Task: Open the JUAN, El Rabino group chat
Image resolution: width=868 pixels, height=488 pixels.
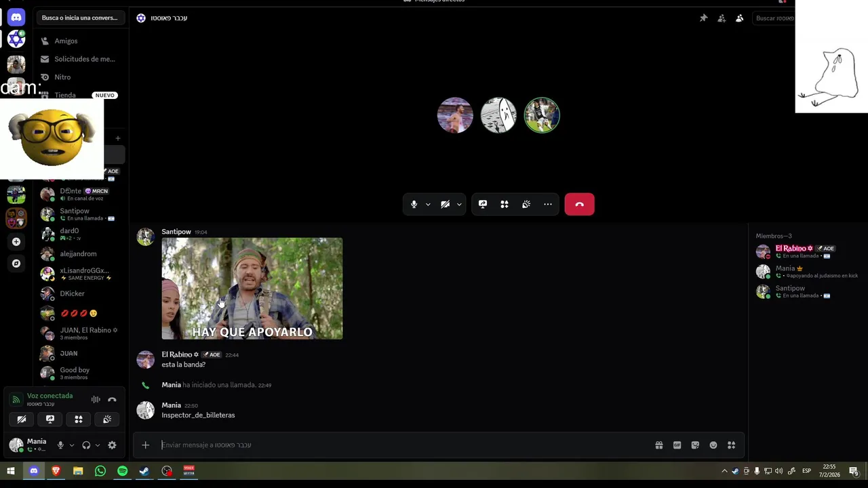Action: 81,333
